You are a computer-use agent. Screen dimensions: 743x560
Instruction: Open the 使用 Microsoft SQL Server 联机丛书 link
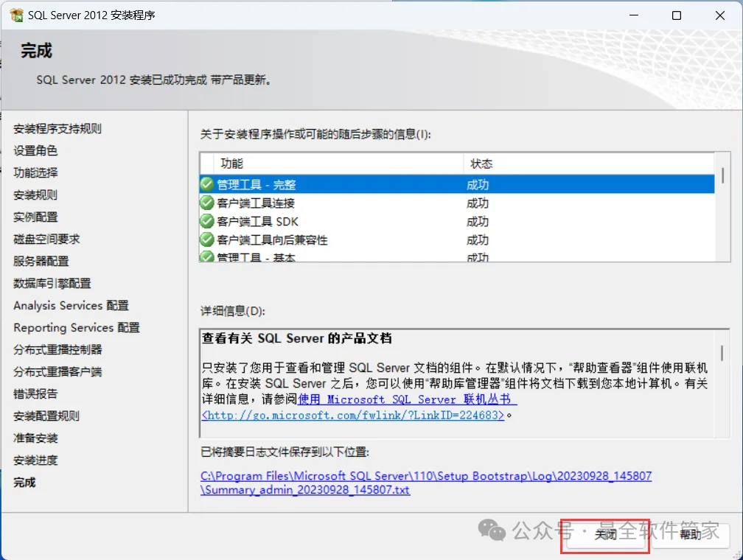pos(407,399)
